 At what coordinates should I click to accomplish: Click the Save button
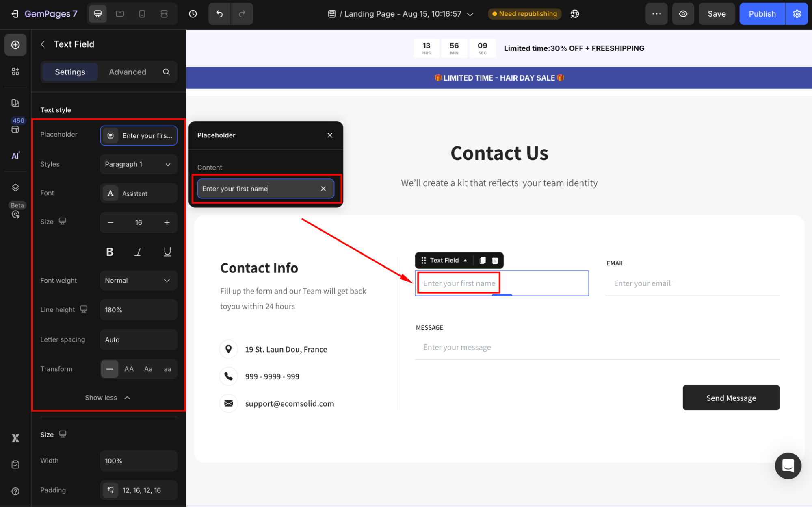pyautogui.click(x=716, y=14)
